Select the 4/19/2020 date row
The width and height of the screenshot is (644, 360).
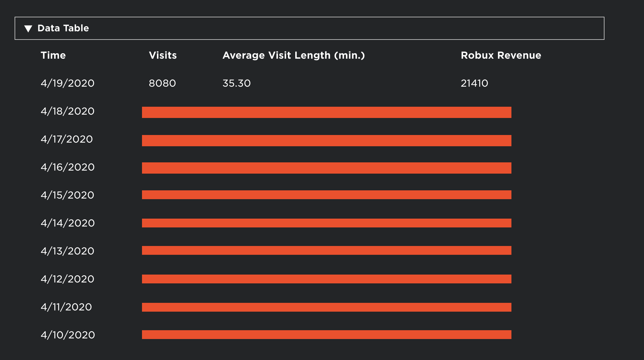[68, 83]
